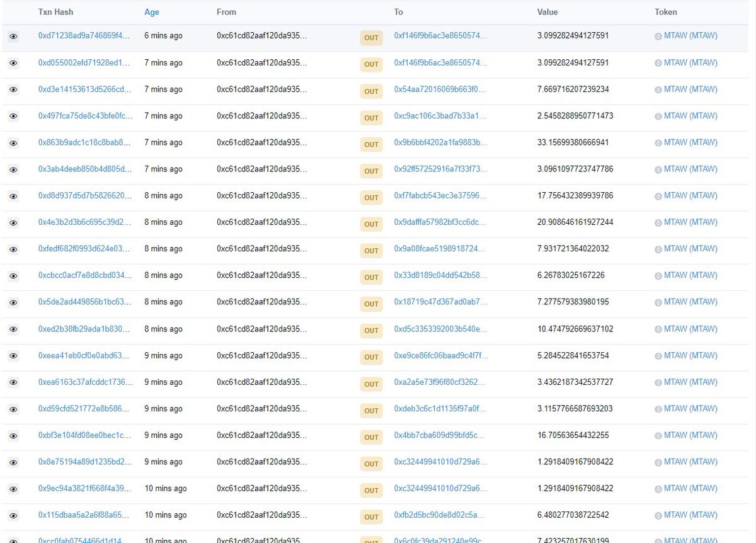756x543 pixels.
Task: Click MTAW token icon in 0x115dbaa5a2a6f88a65 row
Action: [658, 515]
